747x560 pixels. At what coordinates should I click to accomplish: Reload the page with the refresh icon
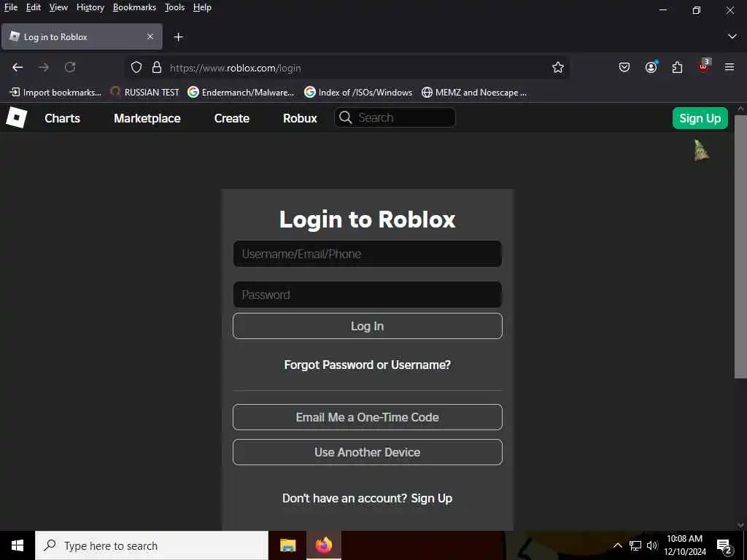click(70, 68)
